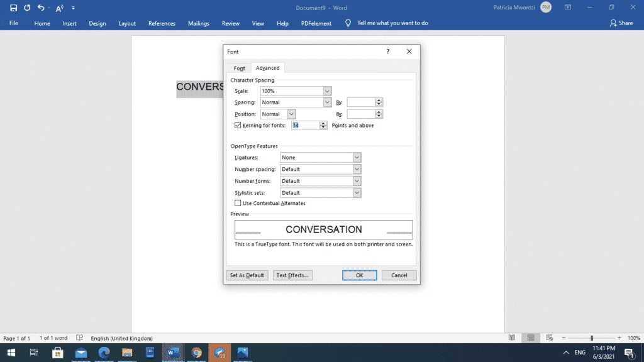
Task: Save the document from the Quick Access Toolbar
Action: pos(13,8)
